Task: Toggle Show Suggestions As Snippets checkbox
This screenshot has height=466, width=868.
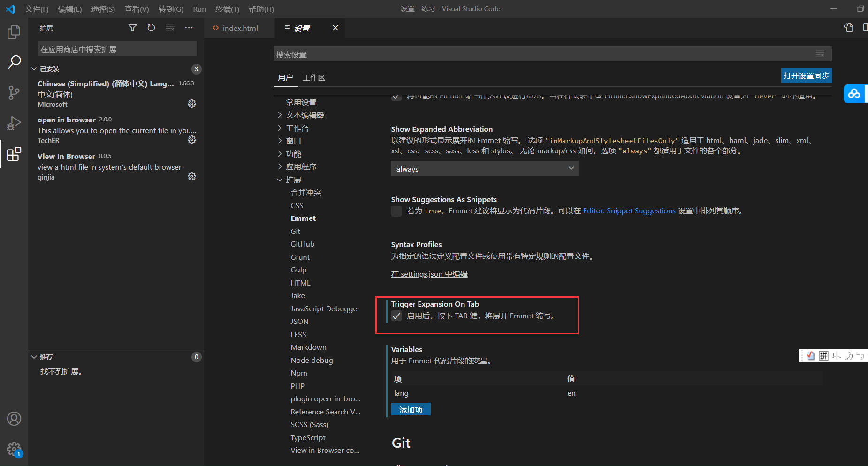Action: [x=396, y=211]
